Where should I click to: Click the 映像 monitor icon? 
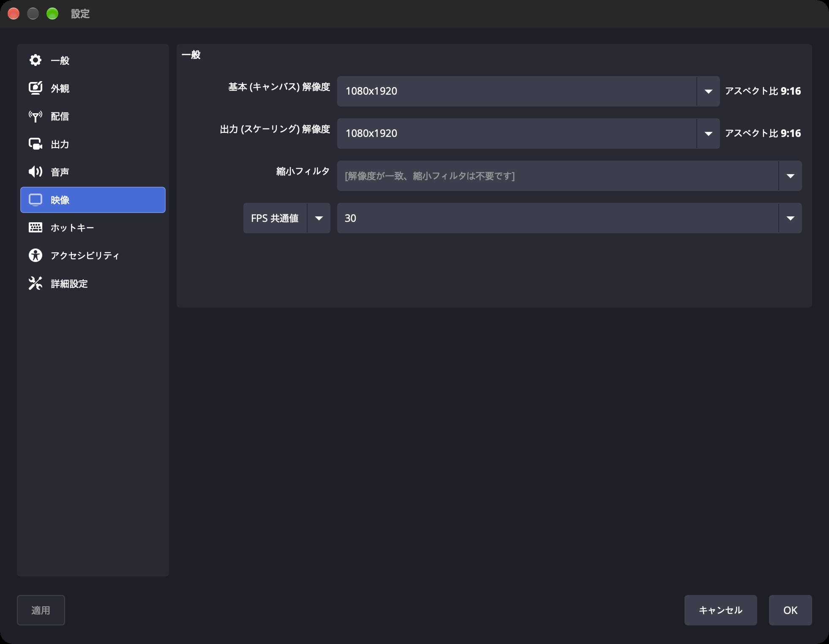[35, 200]
